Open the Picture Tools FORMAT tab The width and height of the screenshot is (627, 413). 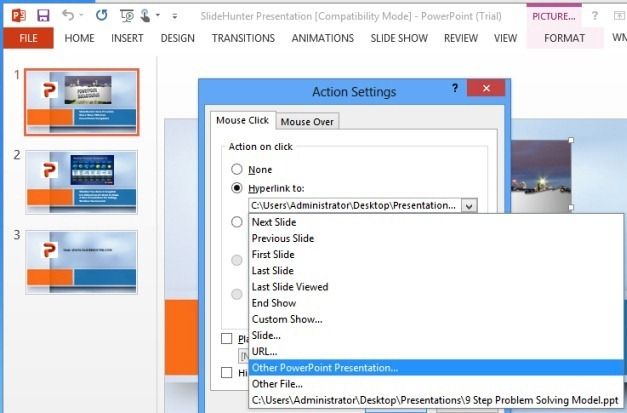tap(564, 38)
